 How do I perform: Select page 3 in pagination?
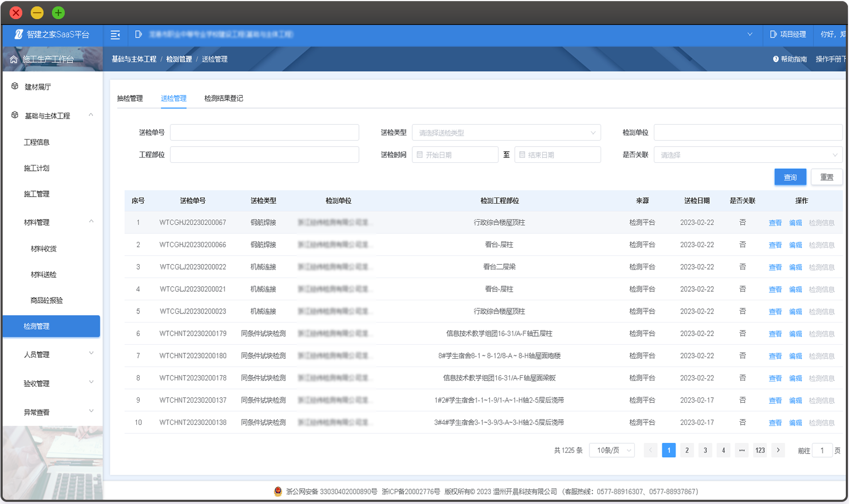[705, 450]
